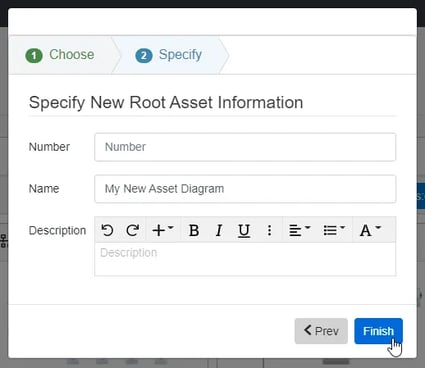This screenshot has height=368, width=425.
Task: Open the text alignment dropdown
Action: pos(300,230)
